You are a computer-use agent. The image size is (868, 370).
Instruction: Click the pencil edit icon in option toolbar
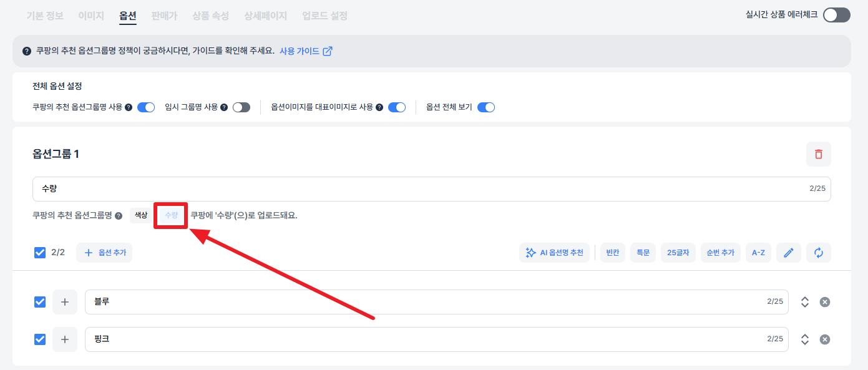click(789, 253)
